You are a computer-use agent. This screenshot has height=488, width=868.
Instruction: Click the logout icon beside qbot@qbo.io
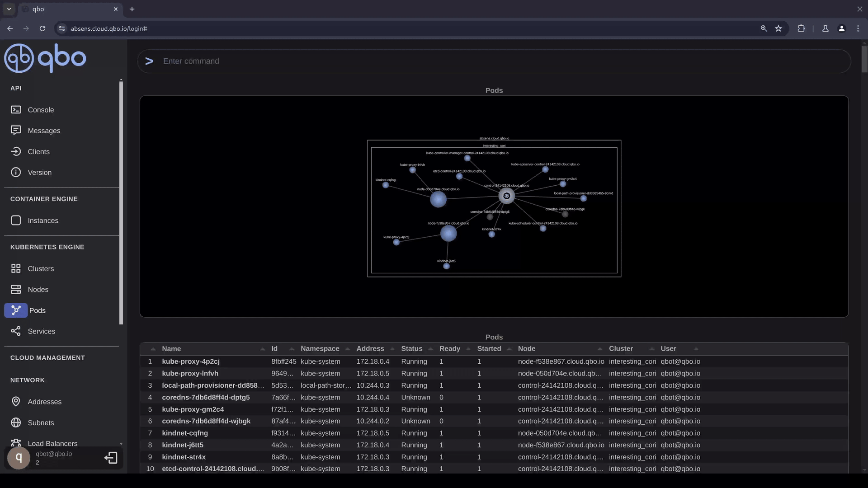pos(111,458)
